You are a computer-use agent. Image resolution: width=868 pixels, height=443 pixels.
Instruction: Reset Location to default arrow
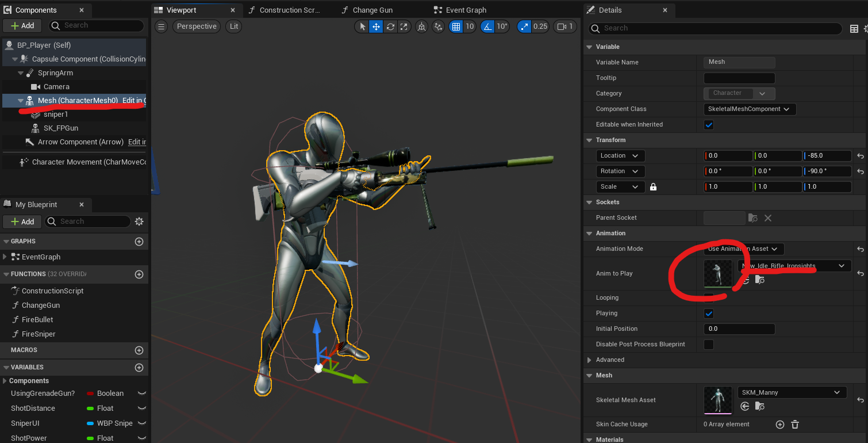[x=860, y=156]
